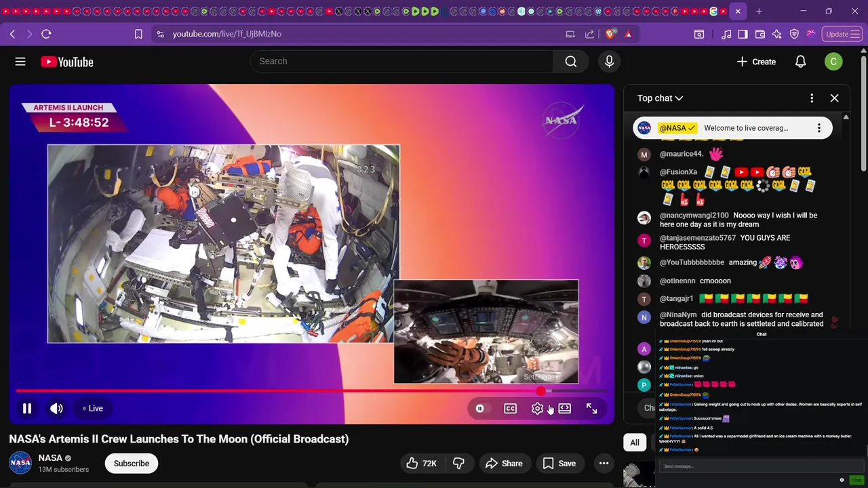The height and width of the screenshot is (488, 868).
Task: Open Brave playlist music icon
Action: [726, 34]
